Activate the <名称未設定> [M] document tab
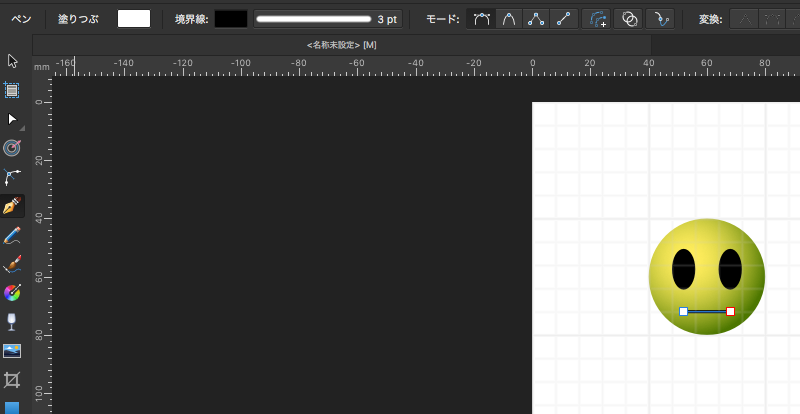Screen dimensions: 800x414 tap(342, 45)
